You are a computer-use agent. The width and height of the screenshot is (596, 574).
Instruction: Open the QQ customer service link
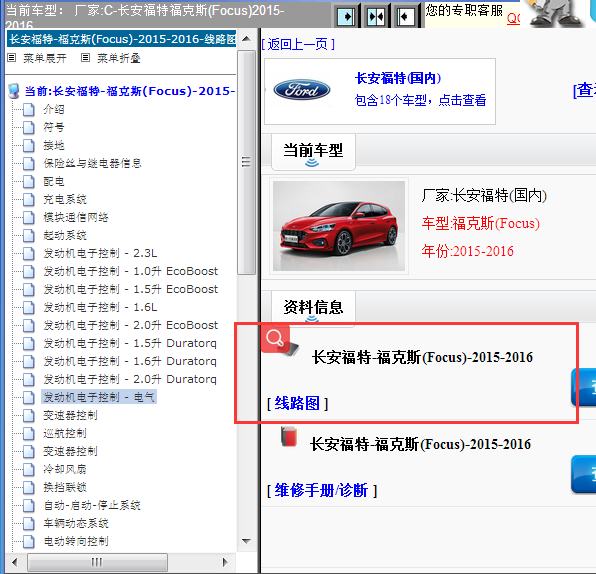[513, 18]
